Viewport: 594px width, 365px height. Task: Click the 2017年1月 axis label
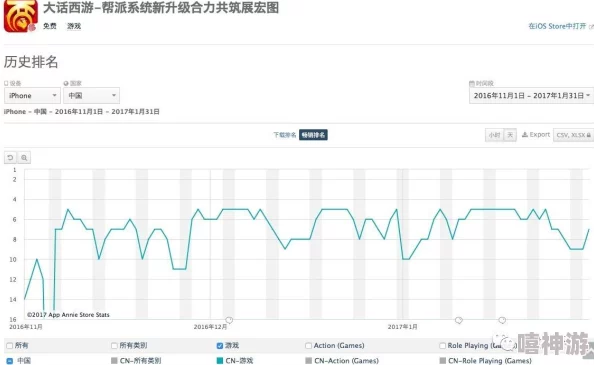[x=402, y=326]
